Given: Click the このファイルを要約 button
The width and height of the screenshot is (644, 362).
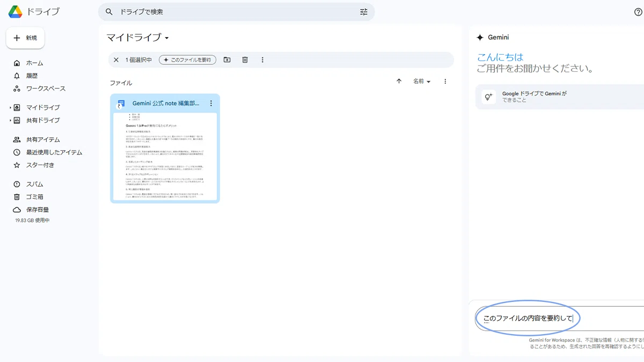Looking at the screenshot, I should [187, 60].
